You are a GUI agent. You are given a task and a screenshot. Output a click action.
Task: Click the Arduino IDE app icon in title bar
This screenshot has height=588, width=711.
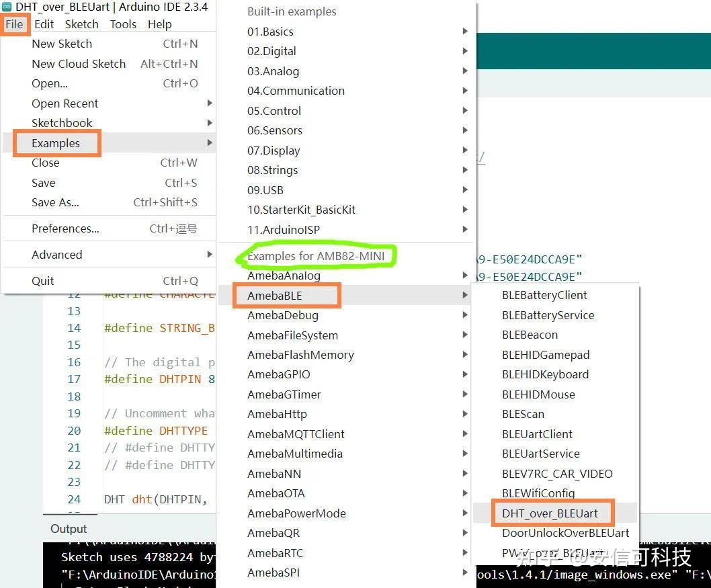(7, 7)
